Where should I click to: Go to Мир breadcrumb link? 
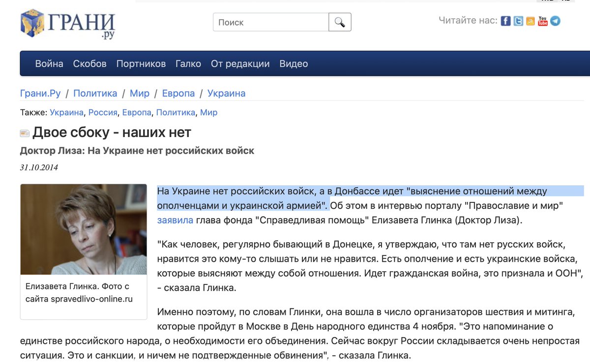click(x=140, y=93)
